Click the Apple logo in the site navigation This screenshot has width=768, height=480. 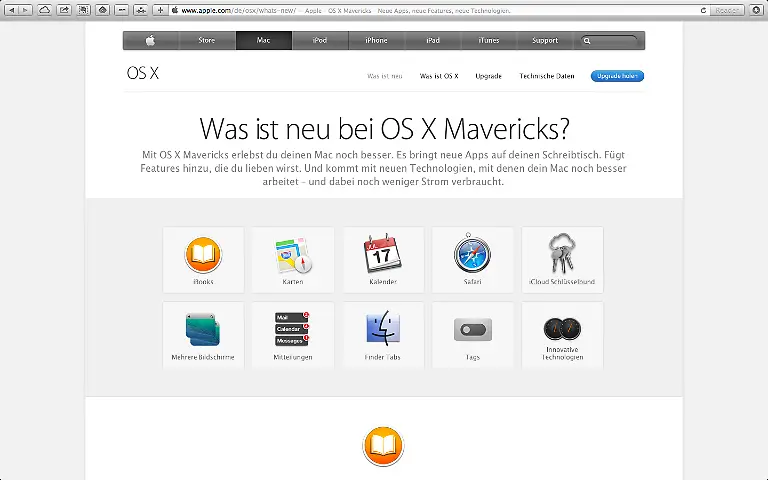click(151, 40)
